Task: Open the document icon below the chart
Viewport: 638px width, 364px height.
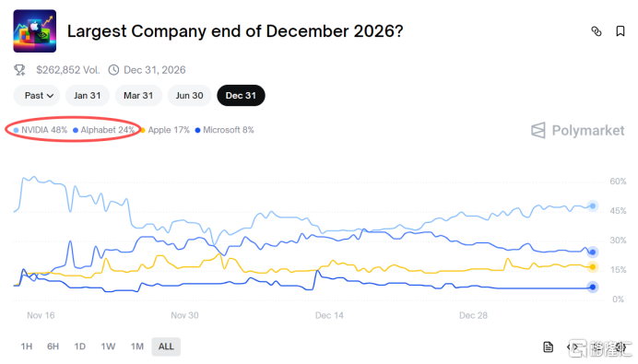Action: coord(548,346)
